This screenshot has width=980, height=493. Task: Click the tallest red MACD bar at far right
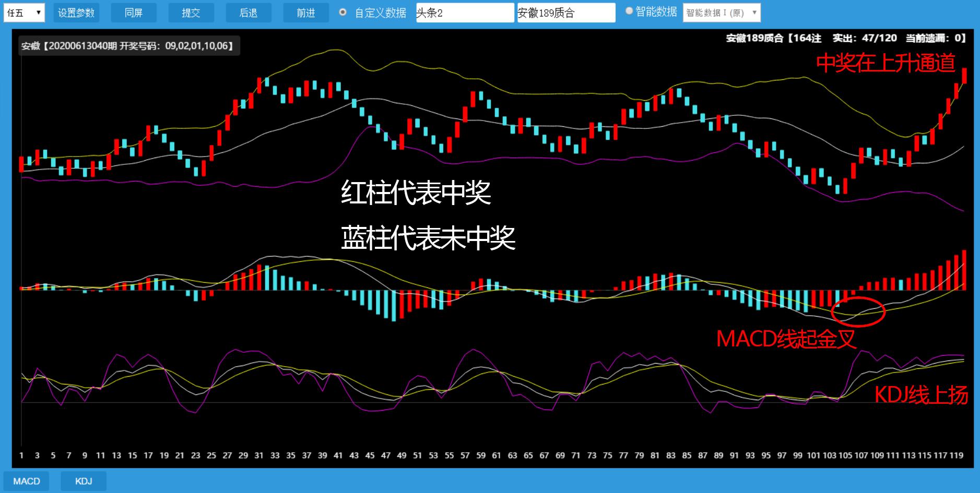click(964, 270)
